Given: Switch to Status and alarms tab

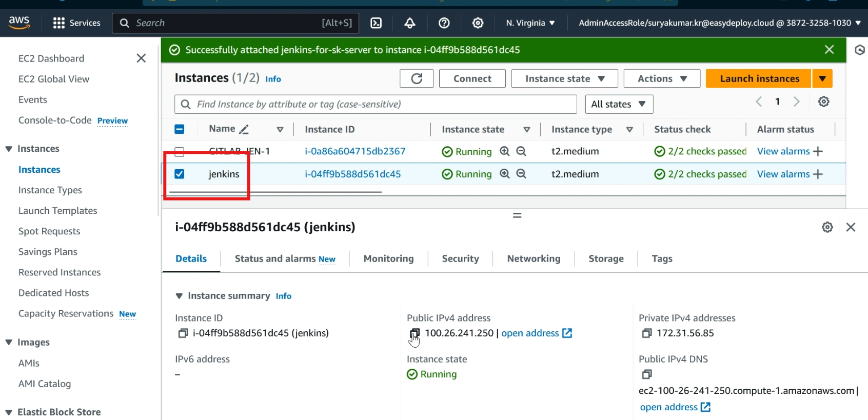Looking at the screenshot, I should pyautogui.click(x=285, y=259).
